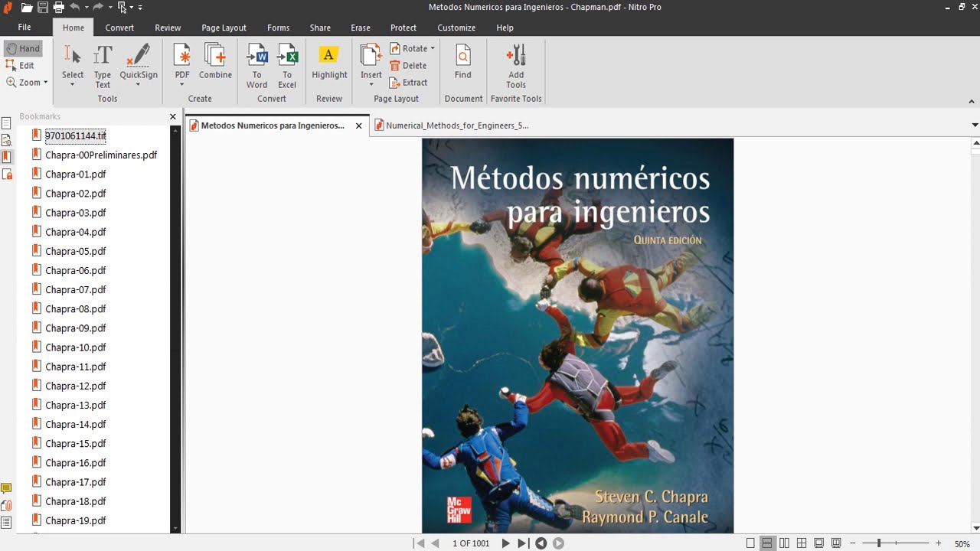Switch to the Edit tool
Image resolution: width=980 pixels, height=551 pixels.
click(21, 65)
